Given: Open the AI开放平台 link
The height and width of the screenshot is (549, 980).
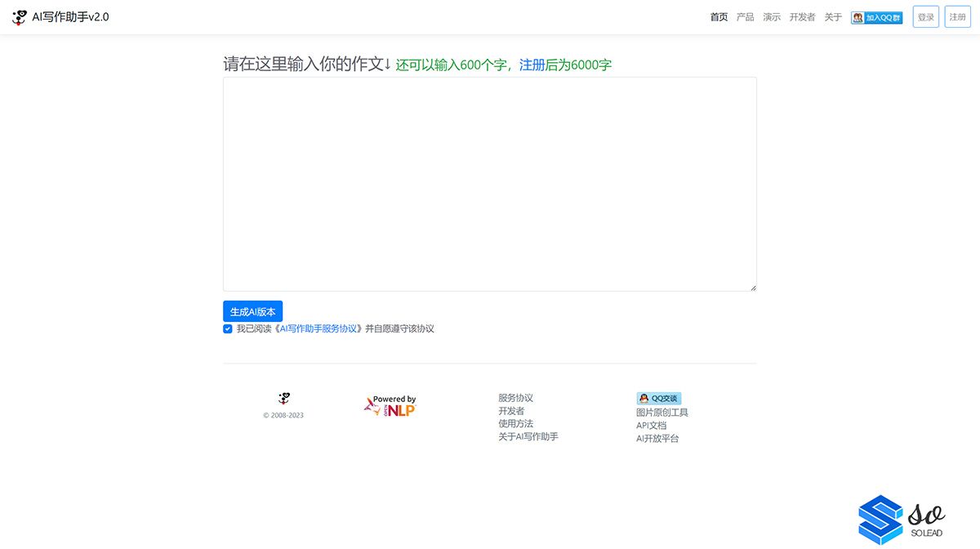Looking at the screenshot, I should pos(657,439).
